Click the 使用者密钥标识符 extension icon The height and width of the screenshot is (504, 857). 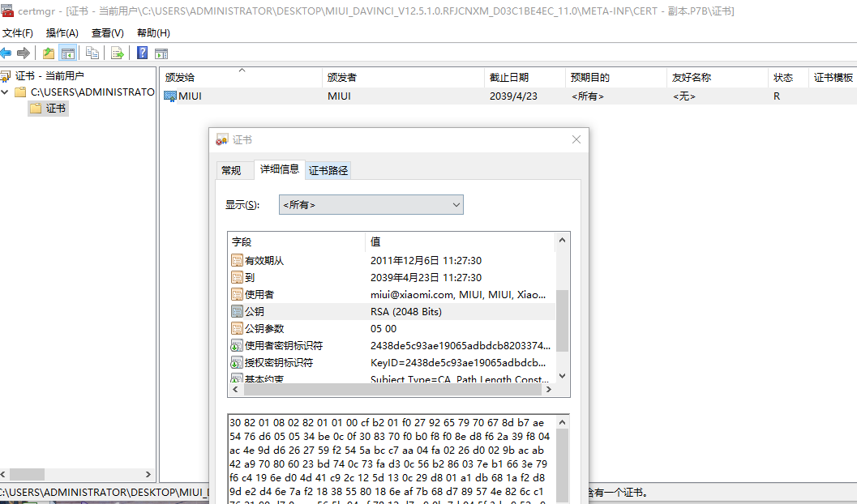tap(237, 346)
